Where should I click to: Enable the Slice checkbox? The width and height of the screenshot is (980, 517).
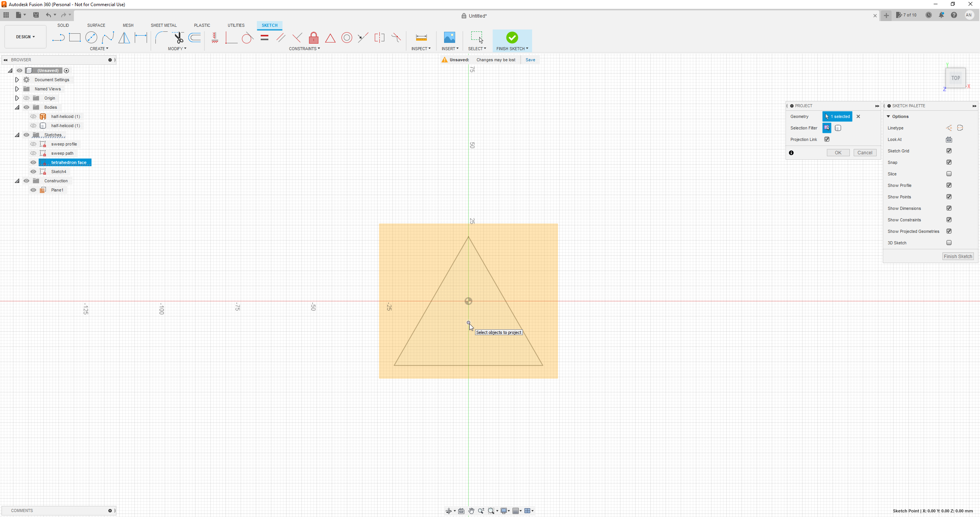[x=949, y=173]
